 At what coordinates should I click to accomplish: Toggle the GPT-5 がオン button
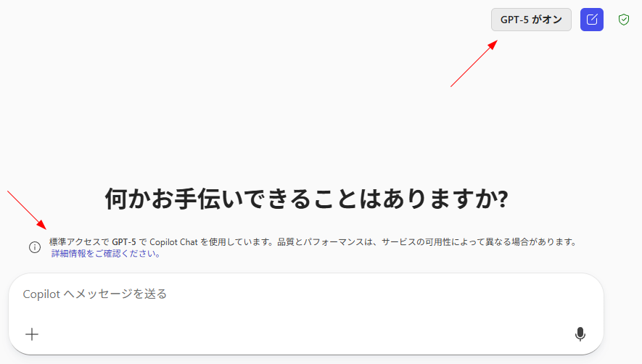pyautogui.click(x=531, y=20)
